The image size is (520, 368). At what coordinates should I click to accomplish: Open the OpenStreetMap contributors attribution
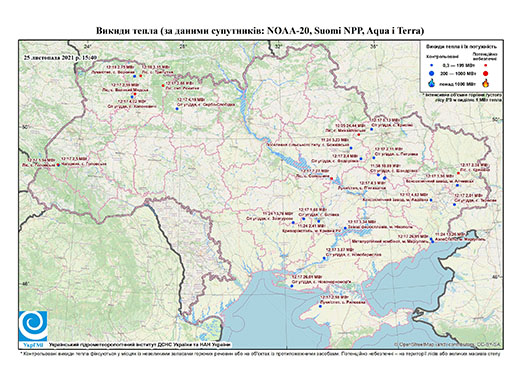point(447,344)
